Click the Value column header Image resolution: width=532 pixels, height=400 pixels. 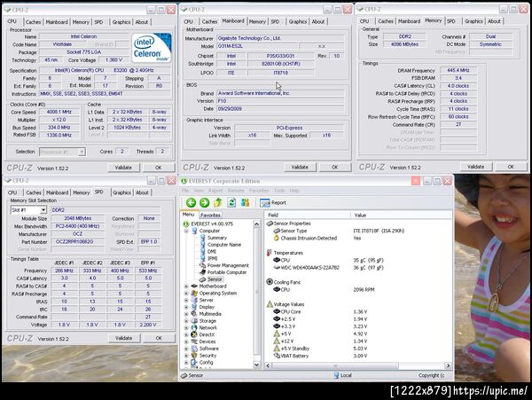pyautogui.click(x=402, y=216)
